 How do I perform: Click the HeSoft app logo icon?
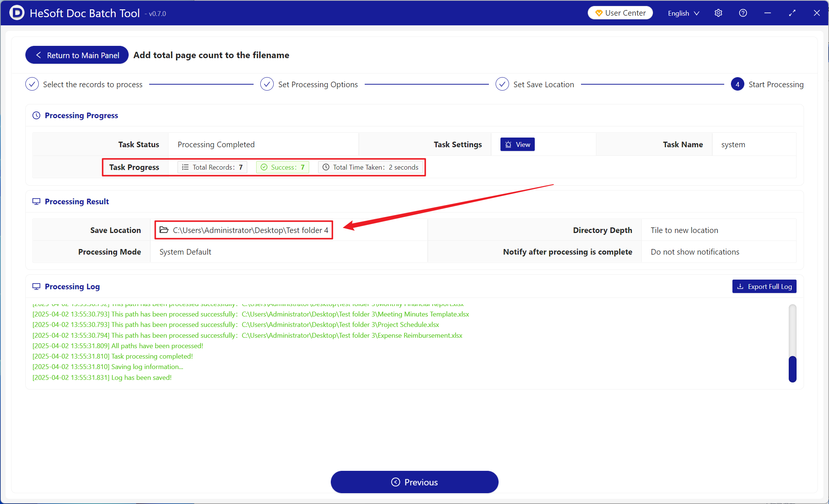16,13
